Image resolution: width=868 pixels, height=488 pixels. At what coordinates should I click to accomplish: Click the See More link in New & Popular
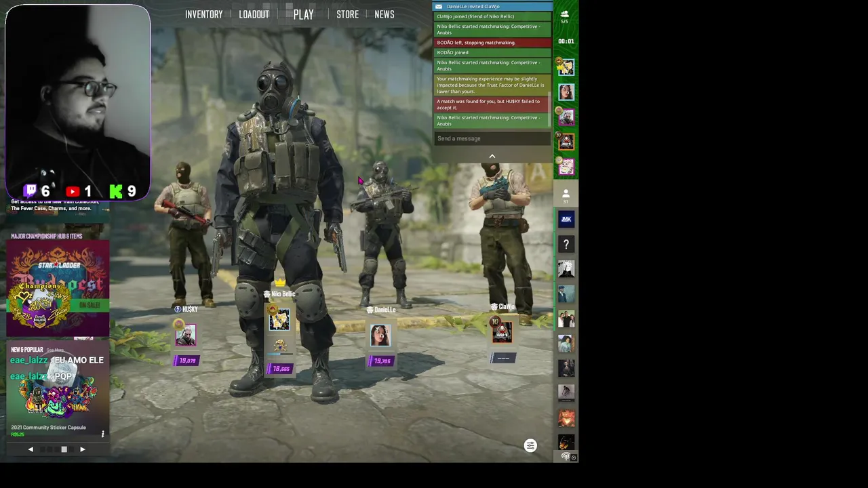55,350
